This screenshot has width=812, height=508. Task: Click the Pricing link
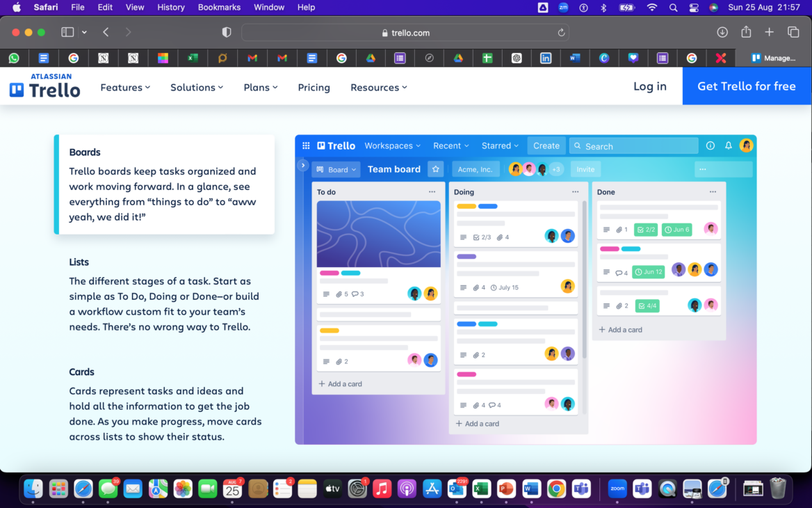click(x=314, y=87)
